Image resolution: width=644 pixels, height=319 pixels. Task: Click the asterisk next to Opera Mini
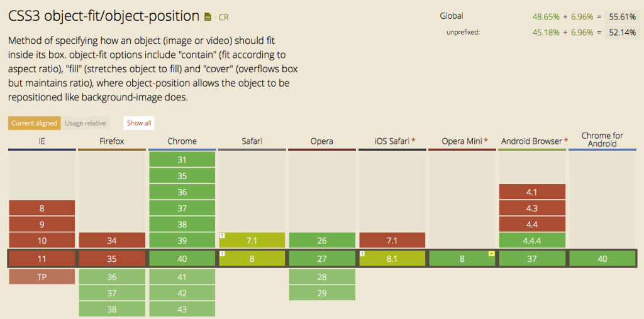pos(486,141)
